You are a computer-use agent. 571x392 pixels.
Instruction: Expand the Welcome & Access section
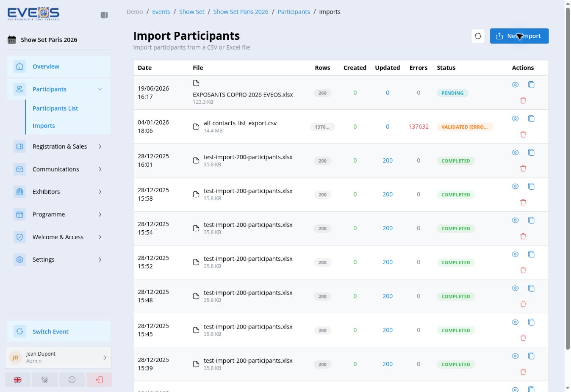(58, 237)
